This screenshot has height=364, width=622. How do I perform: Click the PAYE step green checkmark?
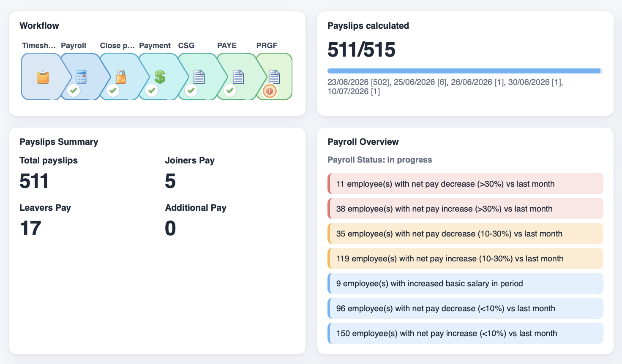pos(230,90)
